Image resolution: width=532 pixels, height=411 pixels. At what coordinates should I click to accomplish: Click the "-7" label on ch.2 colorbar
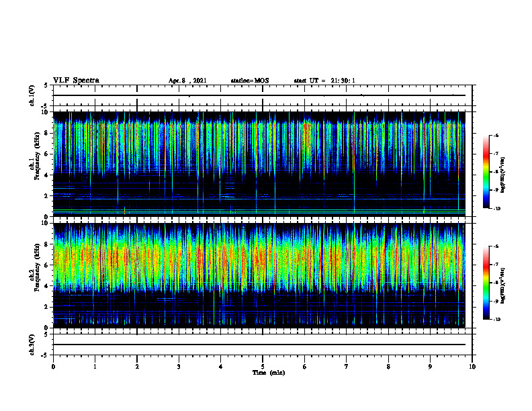[x=496, y=265]
